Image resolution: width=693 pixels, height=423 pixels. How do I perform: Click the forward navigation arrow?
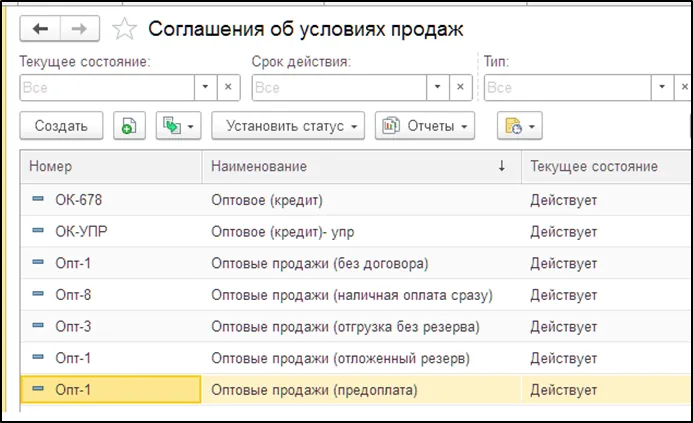tap(80, 28)
